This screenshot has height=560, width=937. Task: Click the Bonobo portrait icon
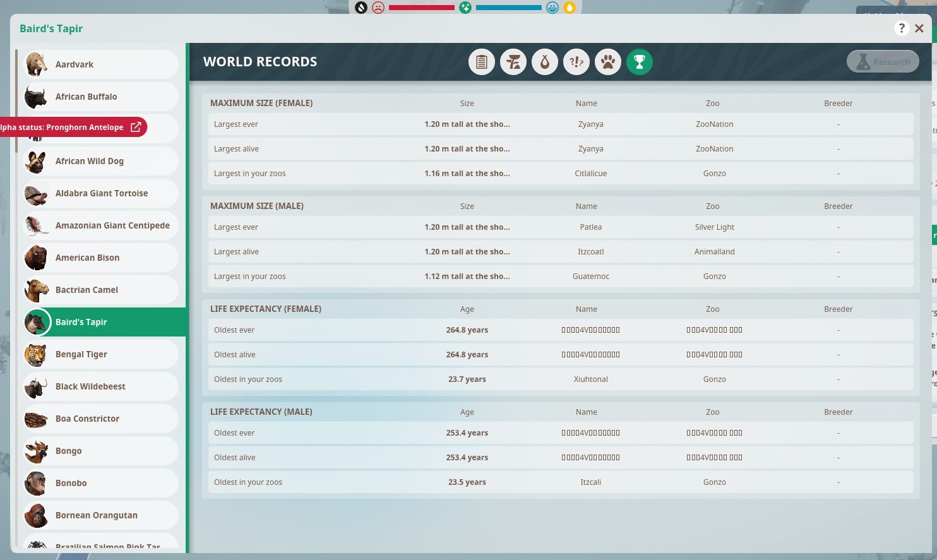pyautogui.click(x=37, y=483)
